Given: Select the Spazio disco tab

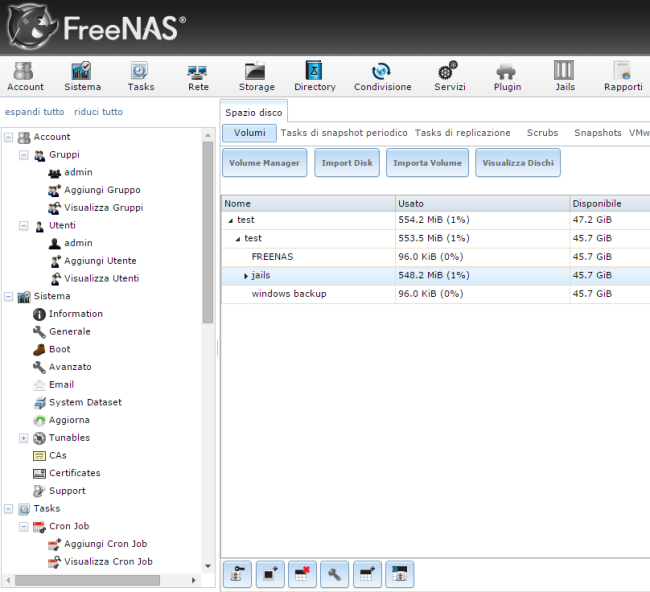Looking at the screenshot, I should coord(253,113).
